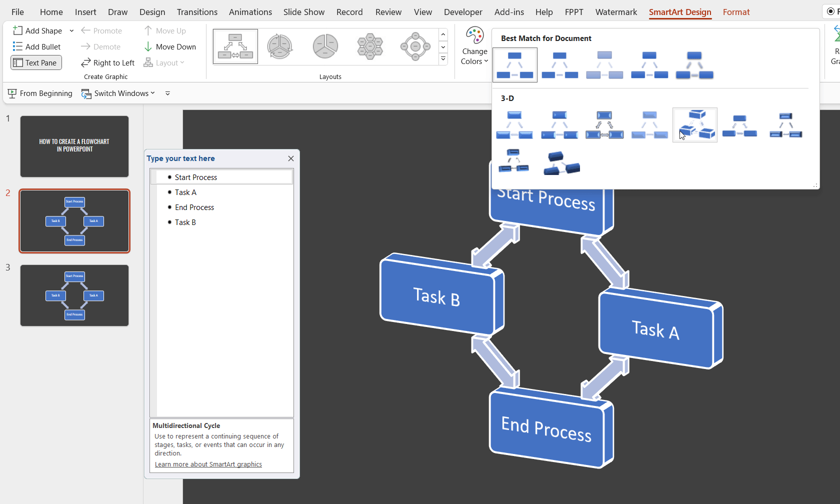The image size is (840, 504).
Task: Apply the radial cycle layout
Action: coord(415,46)
